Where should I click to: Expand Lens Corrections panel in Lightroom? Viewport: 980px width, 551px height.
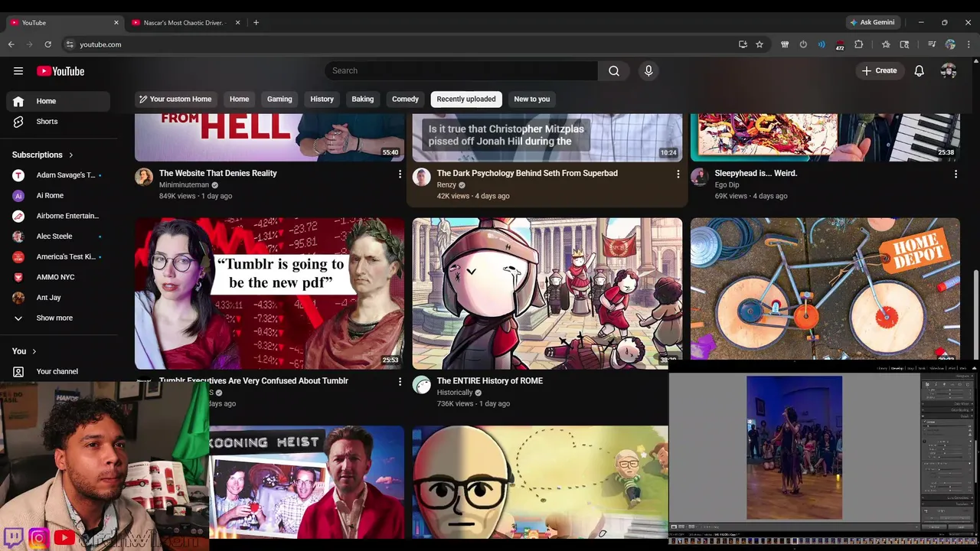tap(949, 497)
